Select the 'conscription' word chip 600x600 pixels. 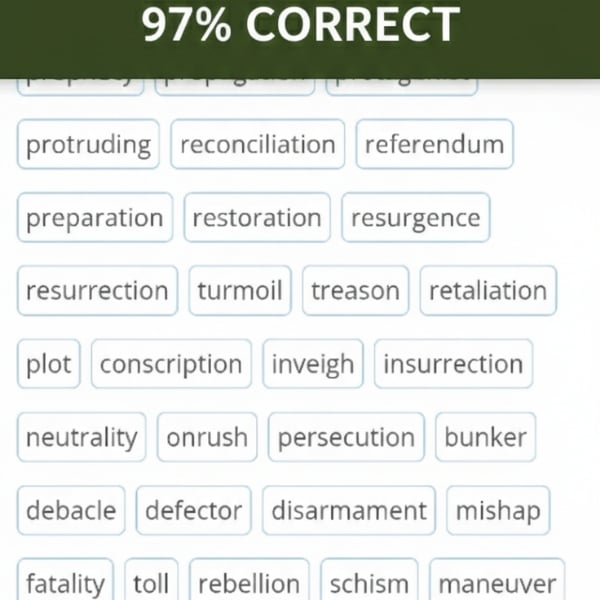[171, 364]
